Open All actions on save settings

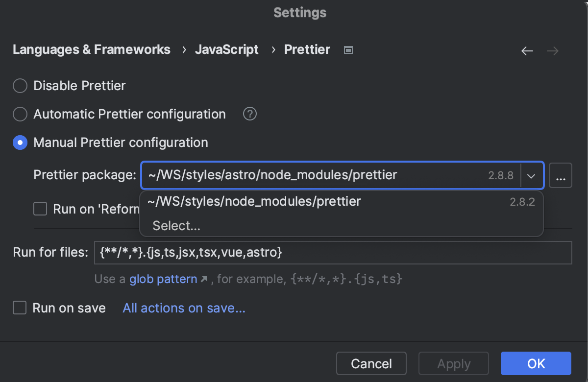click(184, 308)
